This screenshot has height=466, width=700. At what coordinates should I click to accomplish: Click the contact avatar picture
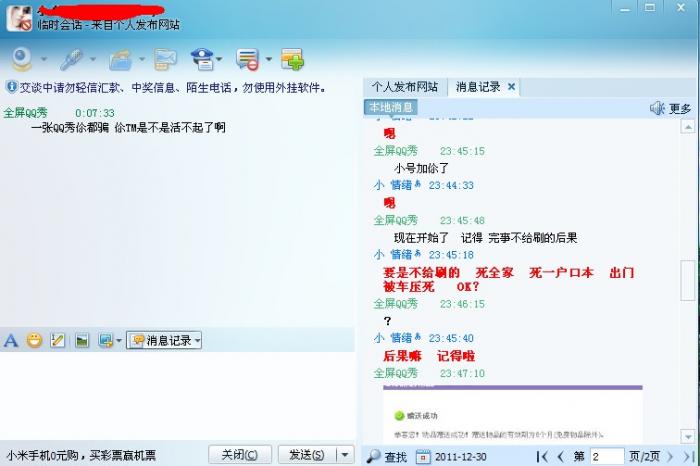[19, 18]
